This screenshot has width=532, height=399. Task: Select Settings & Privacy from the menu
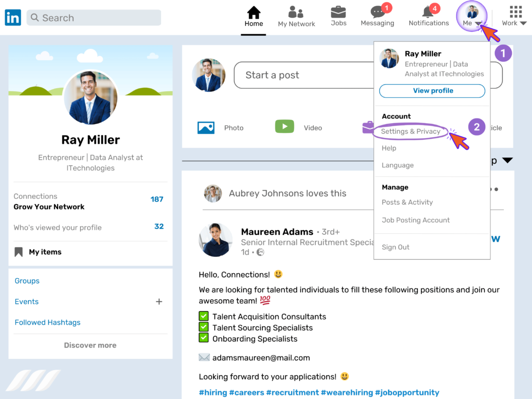pyautogui.click(x=411, y=132)
